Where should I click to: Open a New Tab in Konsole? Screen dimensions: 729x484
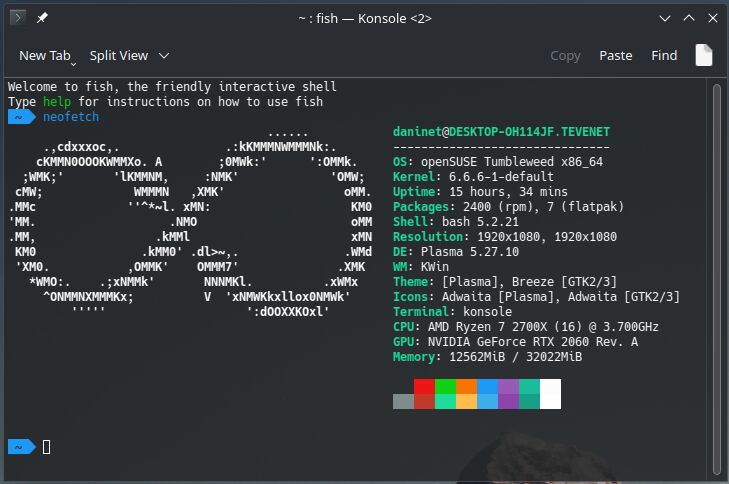(45, 55)
